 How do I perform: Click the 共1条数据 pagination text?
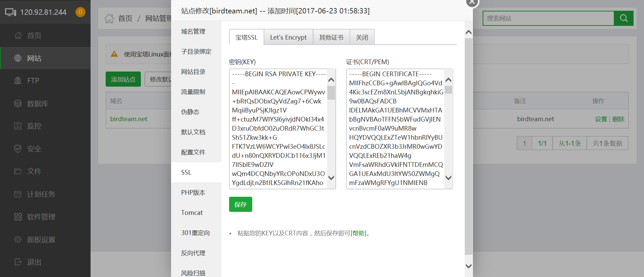607,143
